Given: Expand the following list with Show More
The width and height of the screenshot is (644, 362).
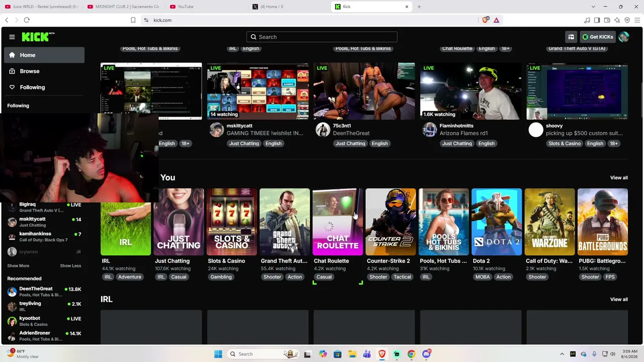Looking at the screenshot, I should pos(18,265).
